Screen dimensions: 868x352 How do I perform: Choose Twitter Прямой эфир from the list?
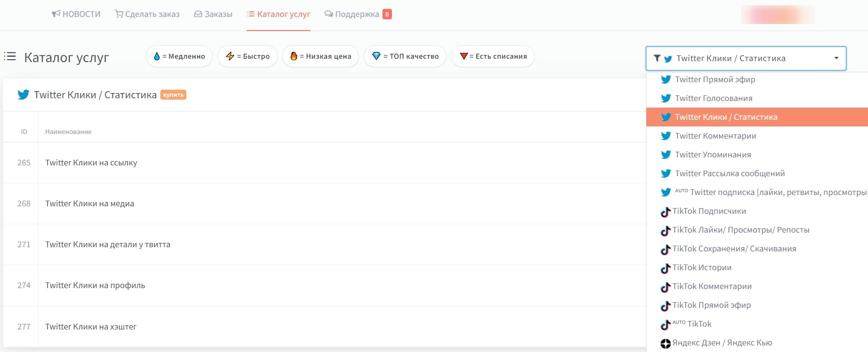pos(757,79)
